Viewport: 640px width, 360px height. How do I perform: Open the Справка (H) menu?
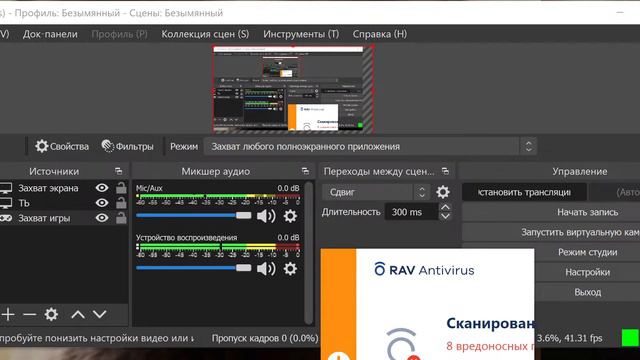(x=380, y=34)
